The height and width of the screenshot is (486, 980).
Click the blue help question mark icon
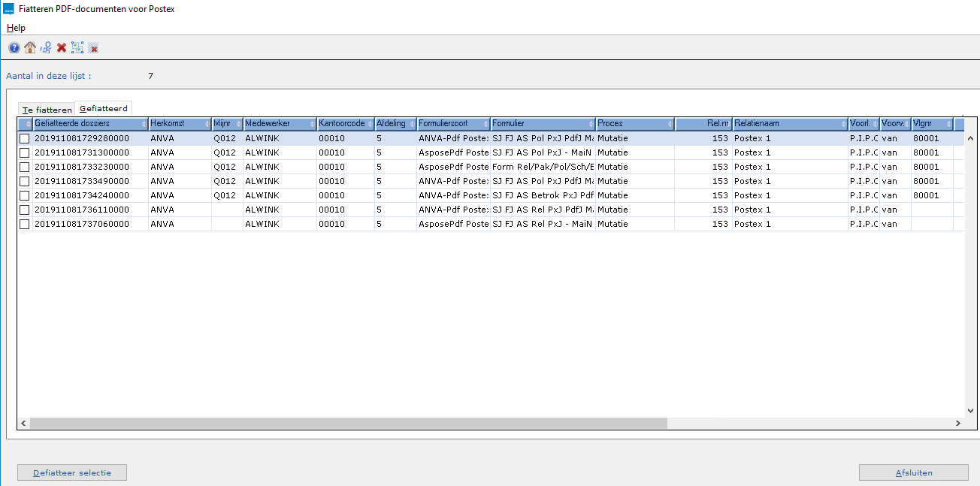click(14, 48)
